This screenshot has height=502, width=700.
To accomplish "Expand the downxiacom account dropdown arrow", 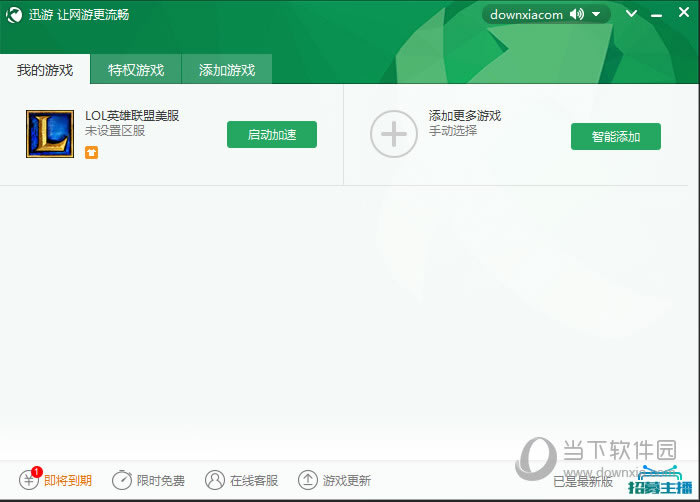I will pos(596,15).
